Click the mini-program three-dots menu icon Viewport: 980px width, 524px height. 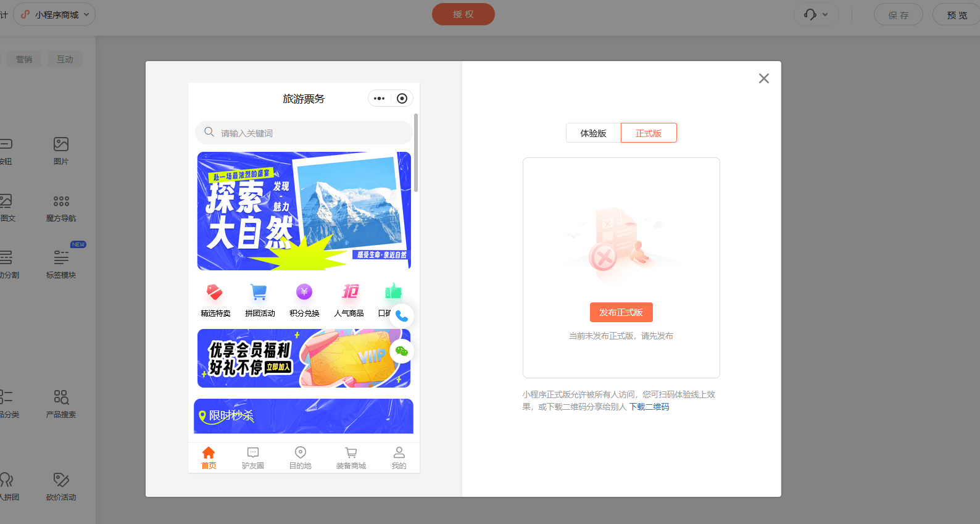[380, 99]
